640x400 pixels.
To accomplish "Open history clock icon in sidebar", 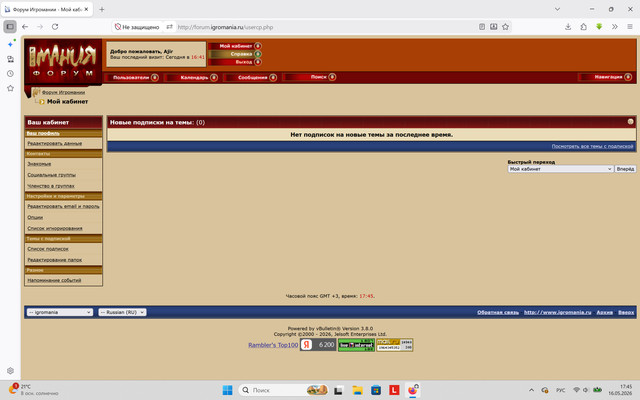I will click(11, 73).
